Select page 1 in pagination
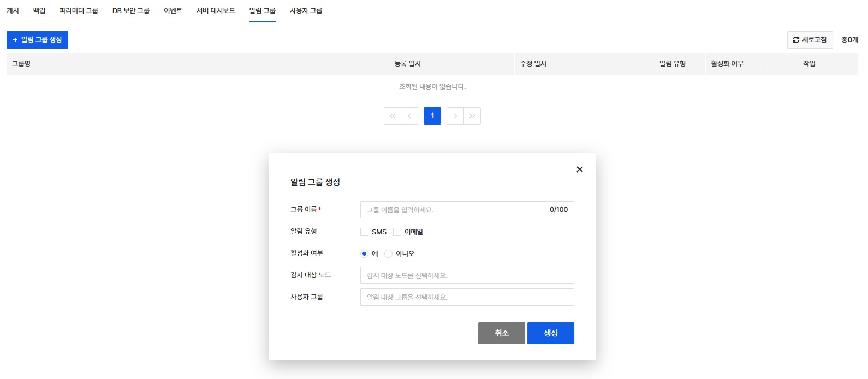This screenshot has width=868, height=379. pyautogui.click(x=432, y=116)
